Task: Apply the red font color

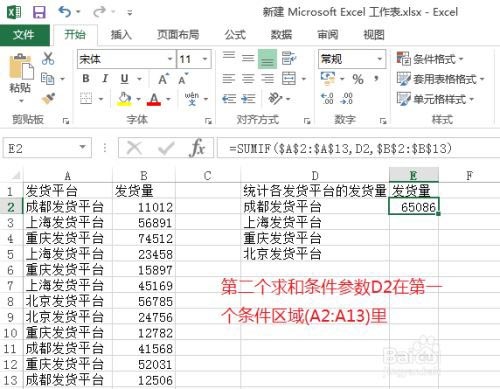Action: pyautogui.click(x=154, y=99)
